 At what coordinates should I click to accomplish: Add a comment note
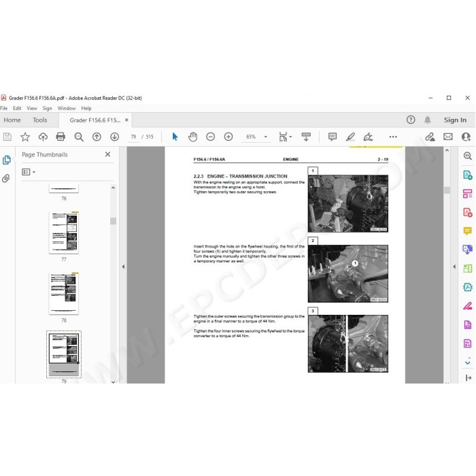tap(333, 137)
